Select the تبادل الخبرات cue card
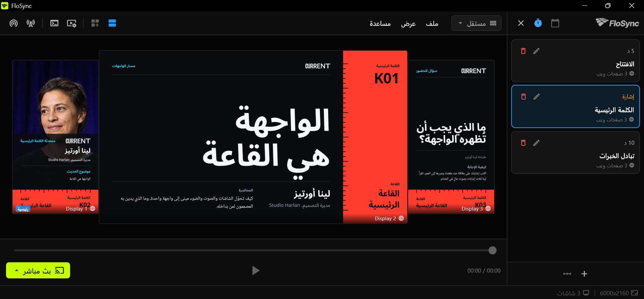This screenshot has height=299, width=644. tap(575, 153)
